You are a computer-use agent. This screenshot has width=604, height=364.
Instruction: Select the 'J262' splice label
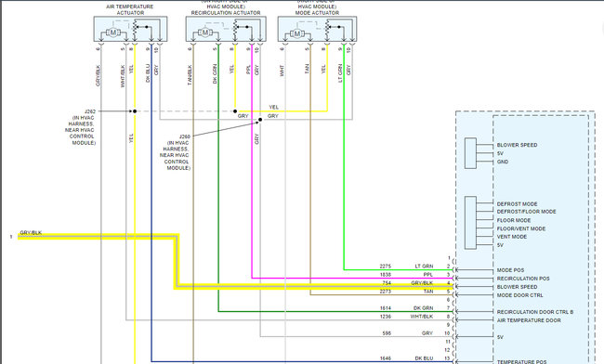click(90, 111)
